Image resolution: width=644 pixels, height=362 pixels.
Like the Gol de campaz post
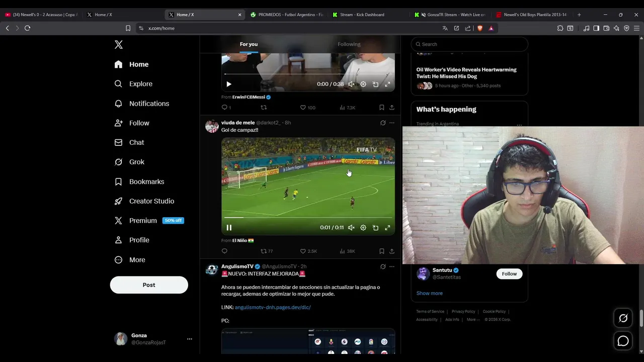coord(308,251)
